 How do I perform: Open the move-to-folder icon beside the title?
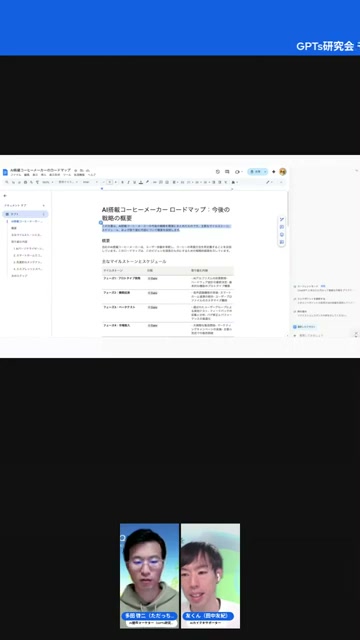point(82,170)
